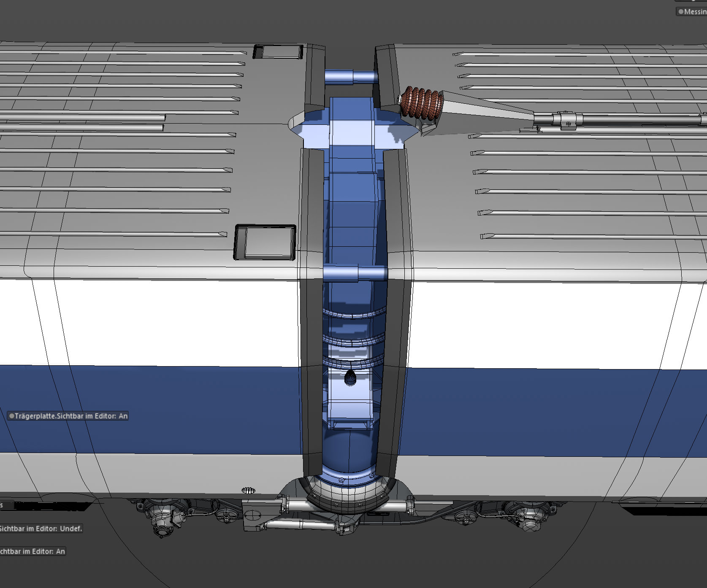
Task: Click the blue stripe on left car body
Action: 148,409
